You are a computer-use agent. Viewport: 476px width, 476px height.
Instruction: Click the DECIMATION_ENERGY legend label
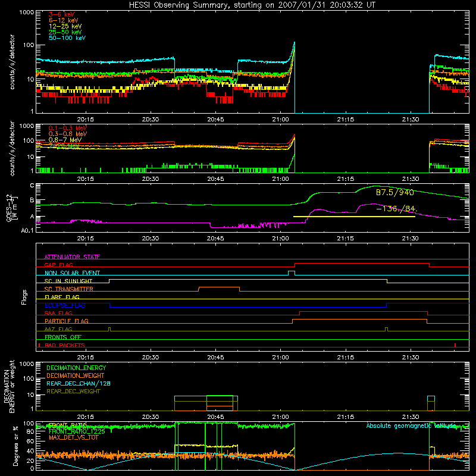[76, 368]
